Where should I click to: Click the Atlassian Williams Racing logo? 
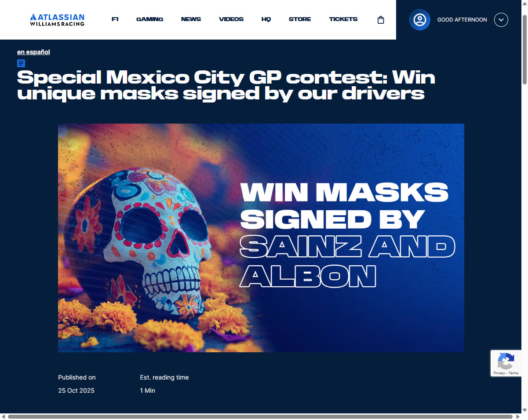tap(57, 20)
